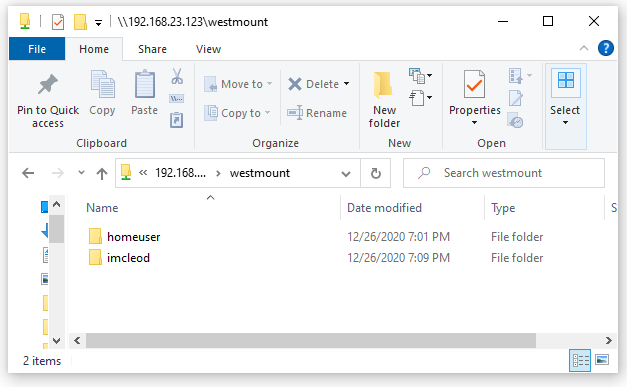
Task: Switch to large icons view in status bar
Action: (602, 361)
